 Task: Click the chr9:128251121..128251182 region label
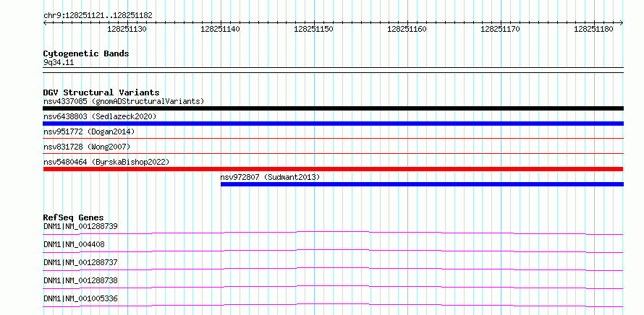[98, 16]
